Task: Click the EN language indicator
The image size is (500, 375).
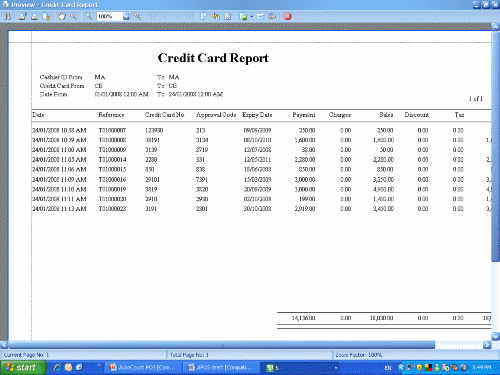Action: pos(388,368)
